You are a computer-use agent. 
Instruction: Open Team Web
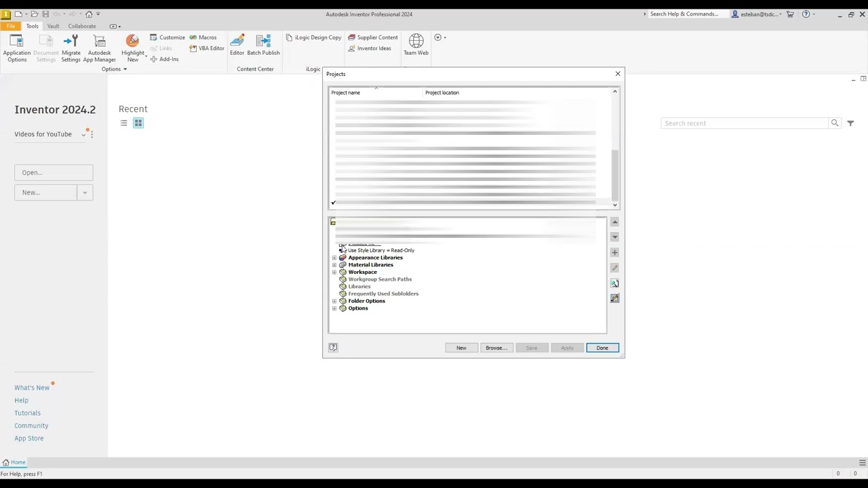coord(416,45)
